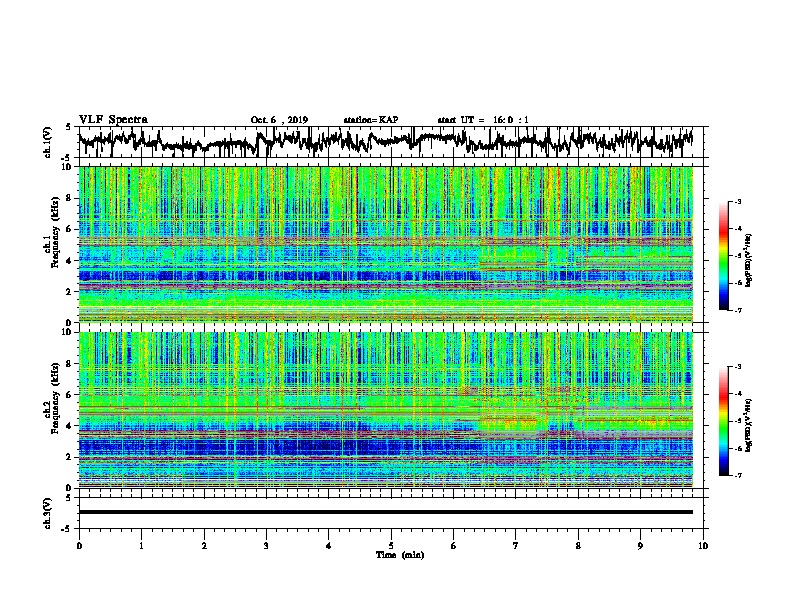The height and width of the screenshot is (612, 792).
Task: Click the "5" tick on ch.1(V) axis
Action: (68, 127)
